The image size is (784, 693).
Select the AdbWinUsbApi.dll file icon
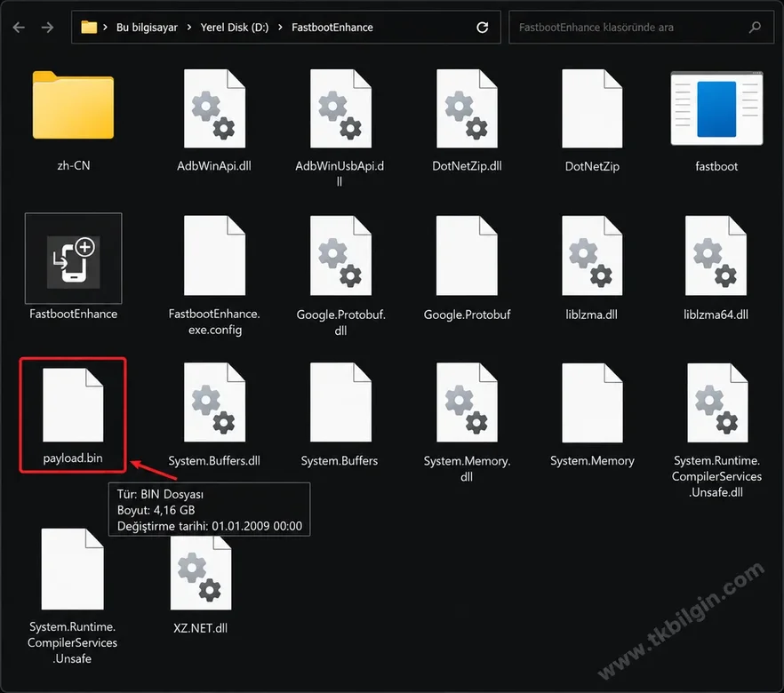340,108
